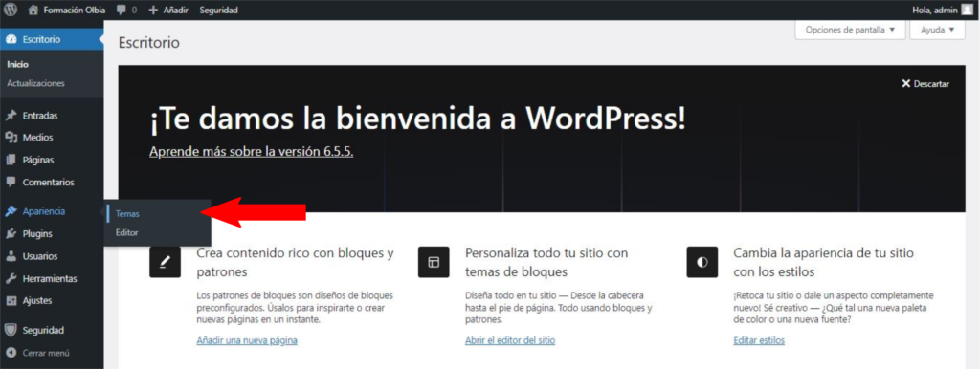Viewport: 980px width, 369px height.
Task: Select the Medios sidebar icon
Action: [x=11, y=138]
